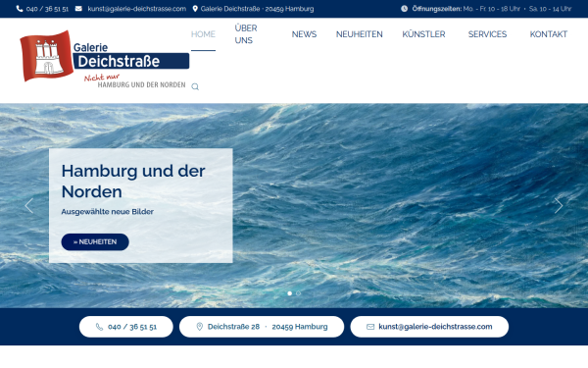Screen dimensions: 588x368
Task: Go to previous slide arrow
Action: (28, 206)
